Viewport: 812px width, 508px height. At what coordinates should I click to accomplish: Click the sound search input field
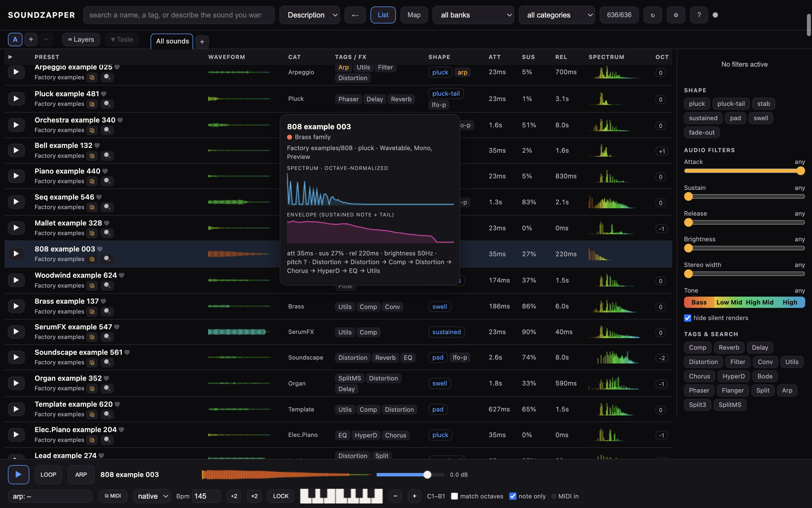[x=179, y=15]
